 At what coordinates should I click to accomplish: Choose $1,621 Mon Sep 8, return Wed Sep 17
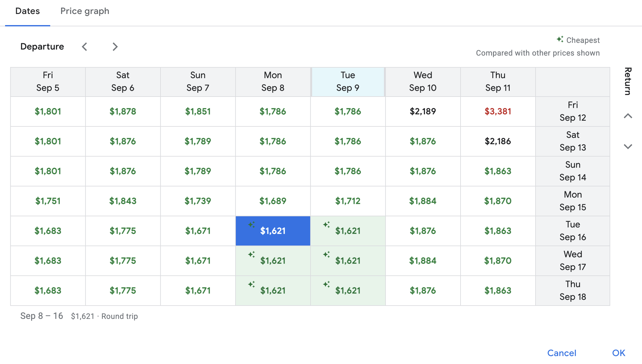click(273, 261)
